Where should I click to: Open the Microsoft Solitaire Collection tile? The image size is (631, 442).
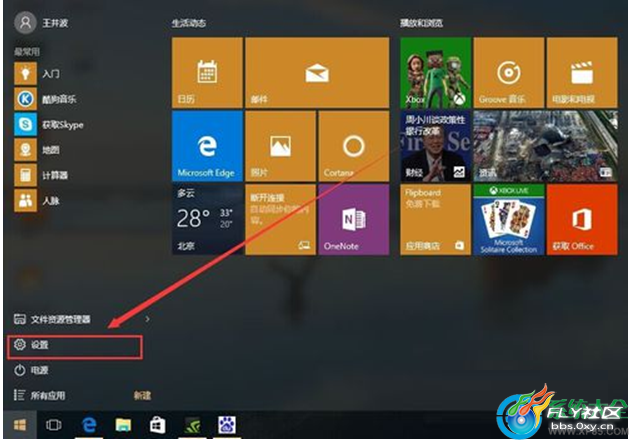509,219
